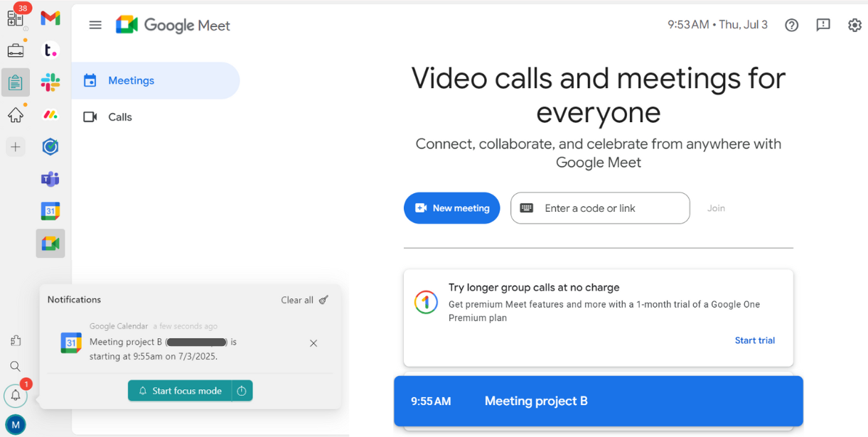Click the Google Meet logo

coord(173,25)
